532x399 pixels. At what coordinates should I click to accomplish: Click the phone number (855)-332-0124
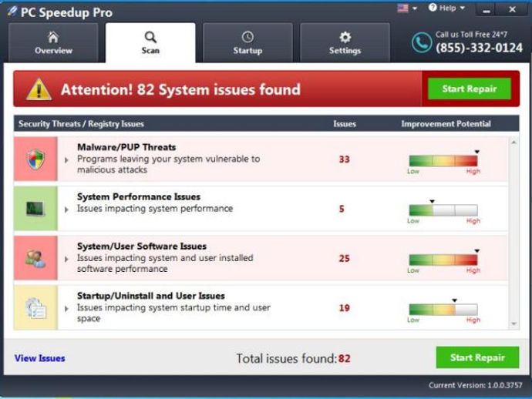(479, 48)
